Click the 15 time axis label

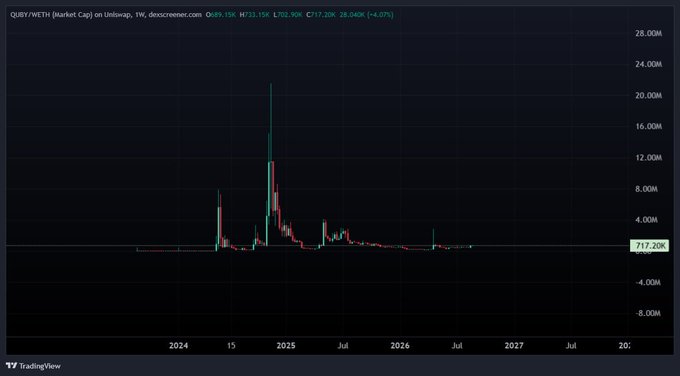[x=231, y=346]
